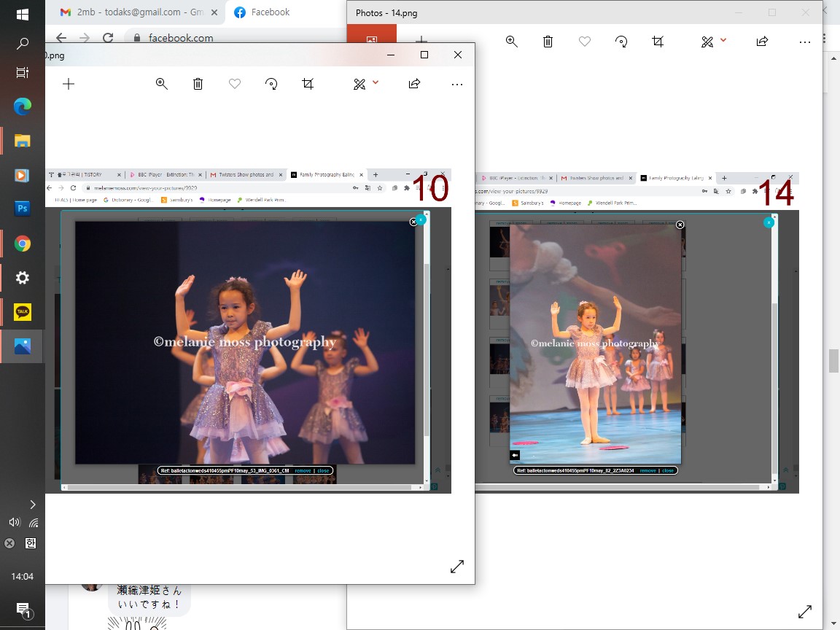Screen dimensions: 840x630
Task: Open the media player taskbar icon
Action: (x=22, y=175)
